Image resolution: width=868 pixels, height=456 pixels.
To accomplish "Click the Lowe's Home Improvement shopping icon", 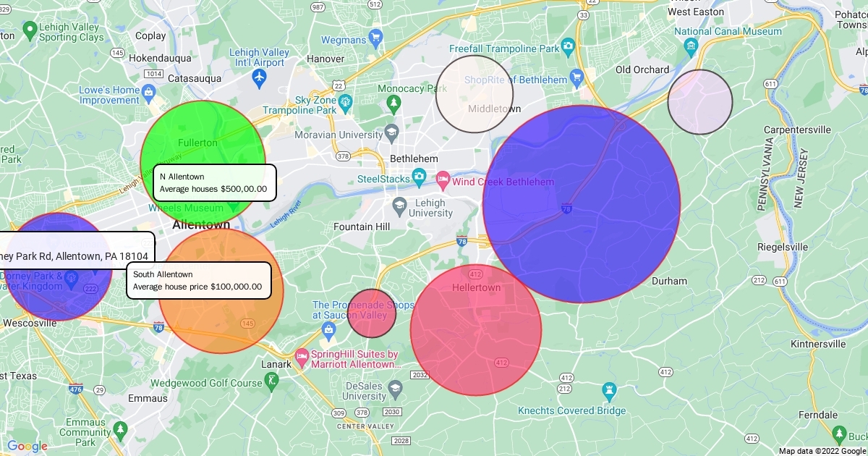I will (150, 93).
